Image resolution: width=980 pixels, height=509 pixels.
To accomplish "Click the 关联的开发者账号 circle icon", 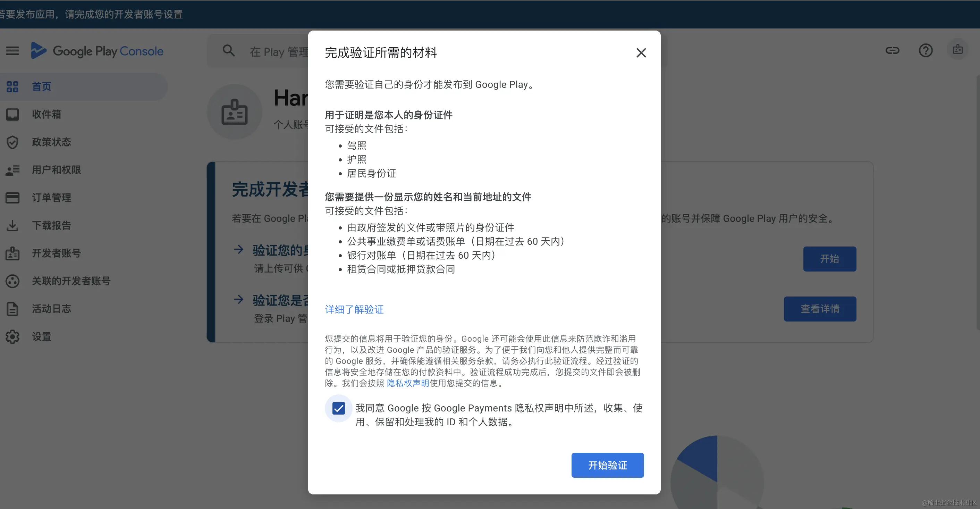I will click(12, 281).
